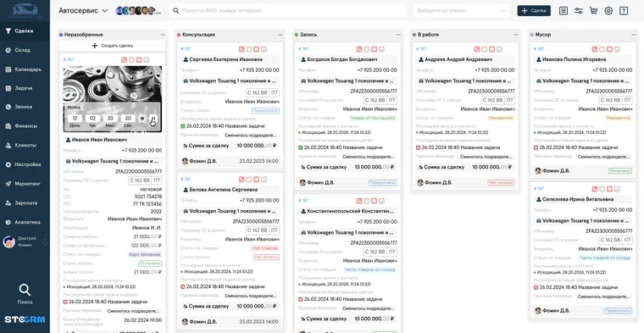644x333 pixels.
Task: Open Настройки in the sidebar
Action: tap(25, 164)
